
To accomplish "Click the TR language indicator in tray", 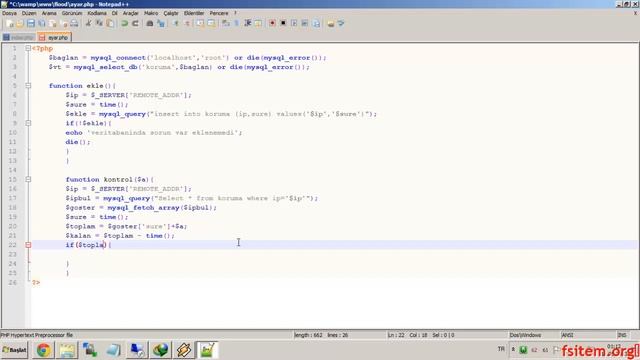I will 501,349.
